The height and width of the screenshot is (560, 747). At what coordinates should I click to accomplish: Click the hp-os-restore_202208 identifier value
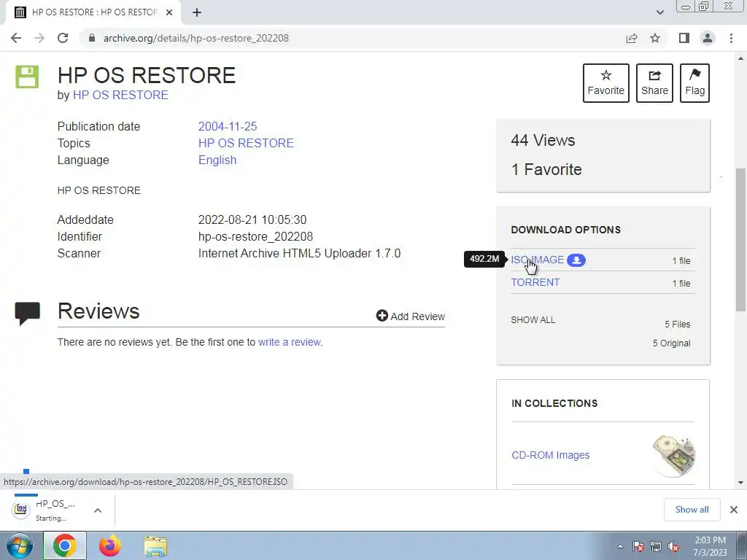click(x=255, y=237)
